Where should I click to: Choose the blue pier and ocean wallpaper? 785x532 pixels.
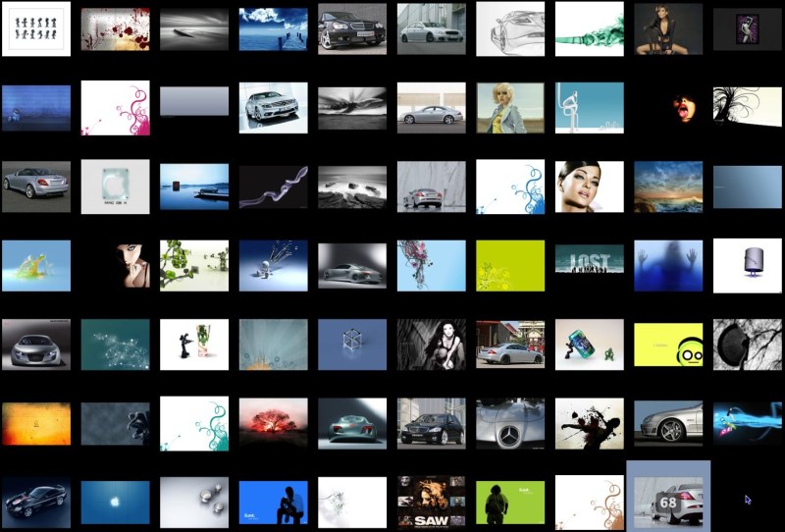coord(274,29)
